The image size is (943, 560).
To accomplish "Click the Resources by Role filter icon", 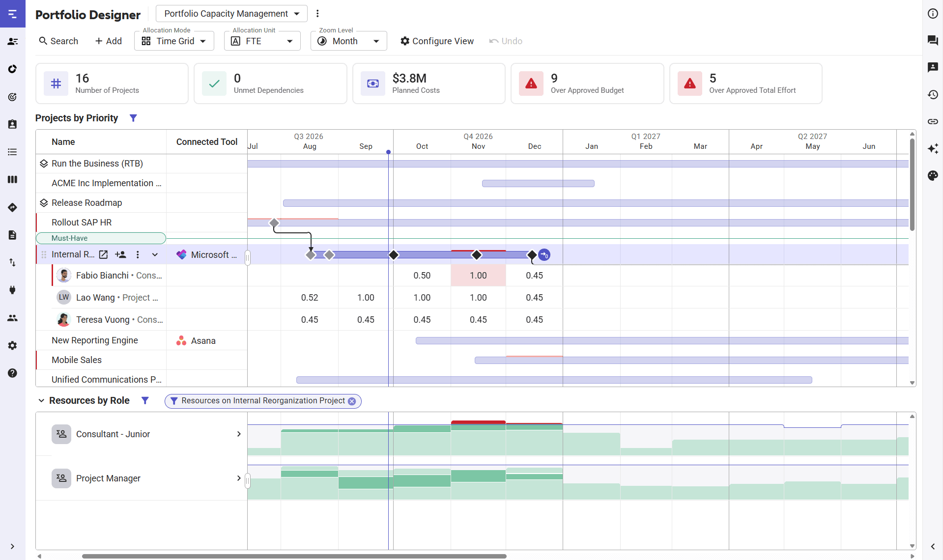I will [145, 400].
